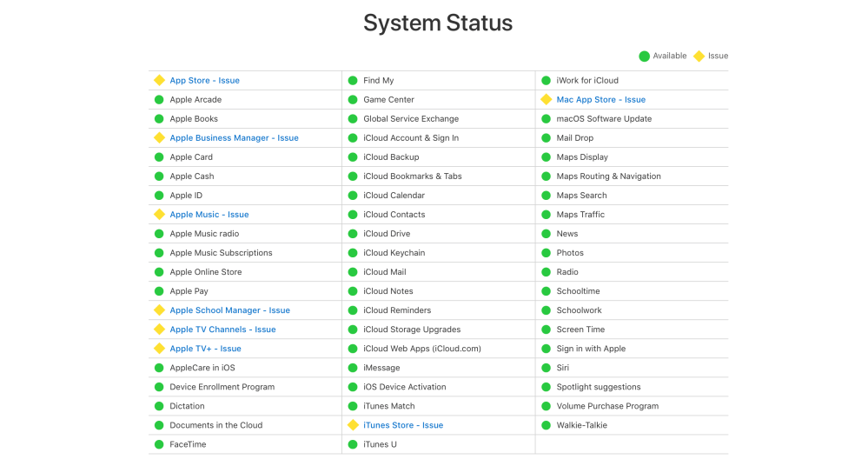This screenshot has height=466, width=868.
Task: Click green available dot in the legend
Action: click(644, 56)
